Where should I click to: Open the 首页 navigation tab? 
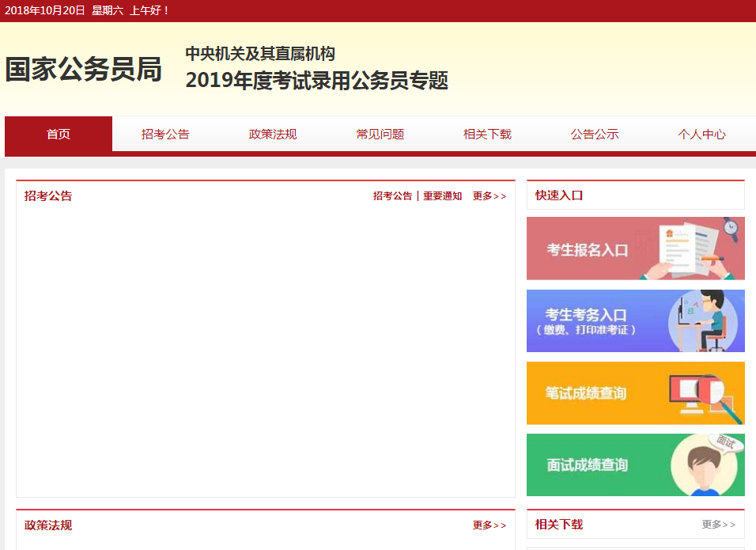(x=59, y=134)
